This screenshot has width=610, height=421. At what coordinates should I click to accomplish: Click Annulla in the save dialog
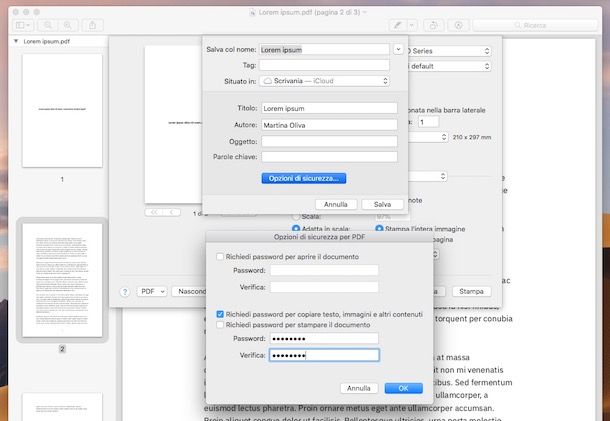[x=336, y=204]
